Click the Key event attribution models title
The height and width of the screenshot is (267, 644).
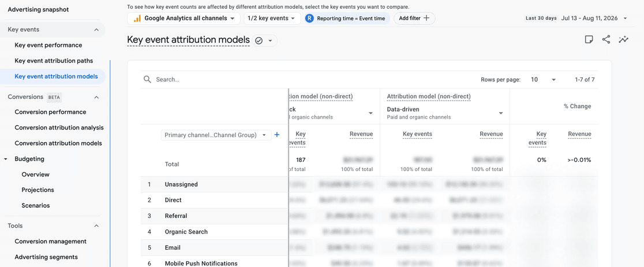click(x=189, y=40)
